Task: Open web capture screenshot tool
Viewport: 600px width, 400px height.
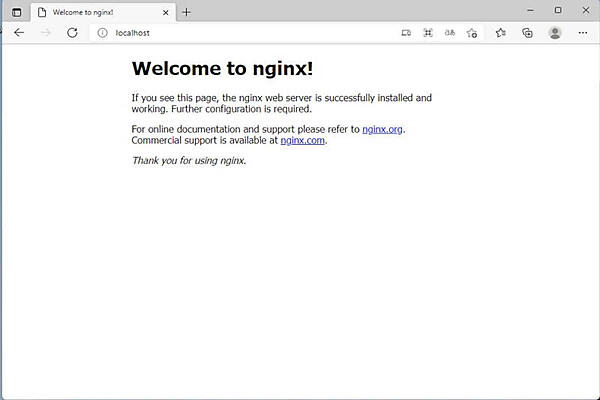Action: 428,33
